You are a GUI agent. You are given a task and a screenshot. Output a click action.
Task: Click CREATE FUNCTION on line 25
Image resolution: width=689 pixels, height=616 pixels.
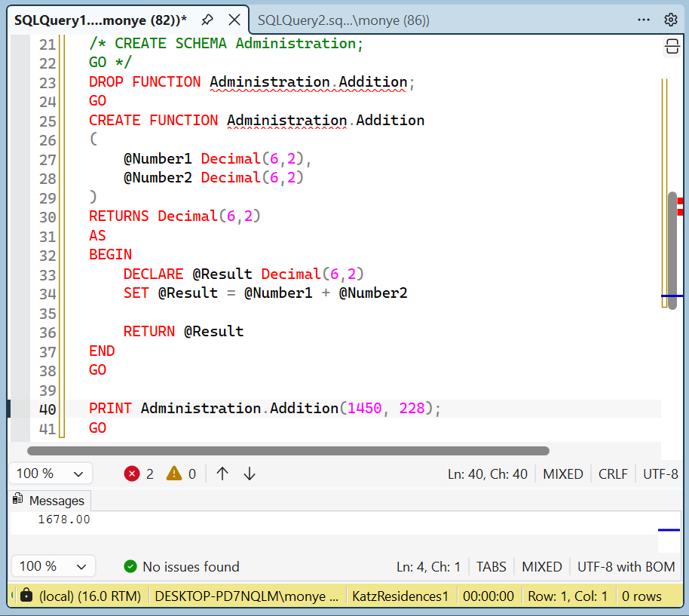pyautogui.click(x=153, y=120)
